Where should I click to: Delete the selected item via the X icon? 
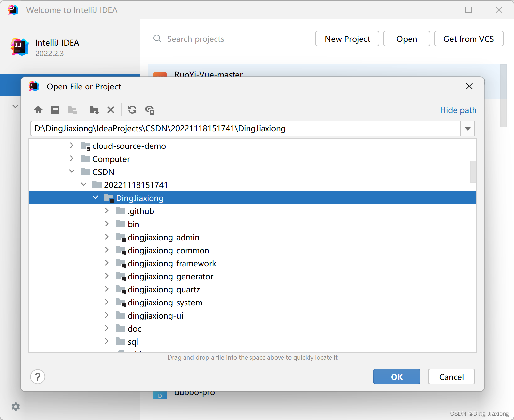[x=111, y=110]
